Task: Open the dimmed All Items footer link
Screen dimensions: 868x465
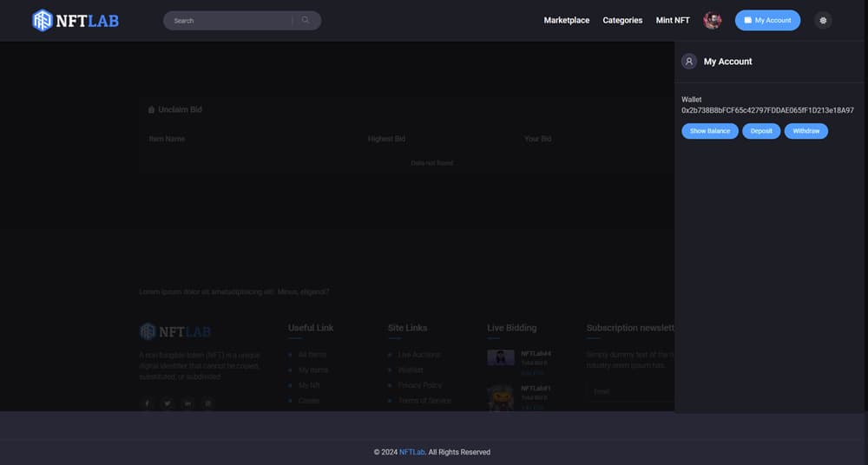Action: [x=312, y=355]
